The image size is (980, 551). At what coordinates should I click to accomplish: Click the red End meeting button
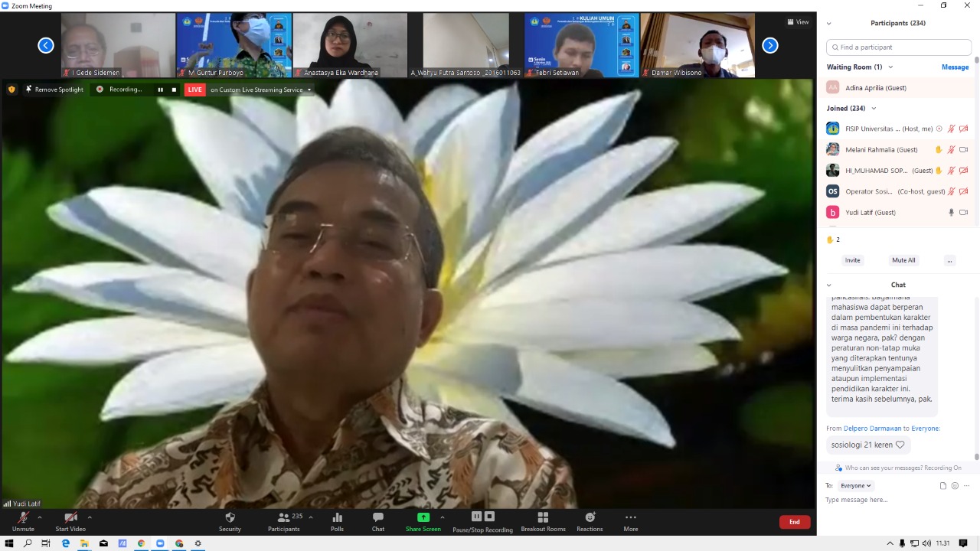pyautogui.click(x=794, y=522)
